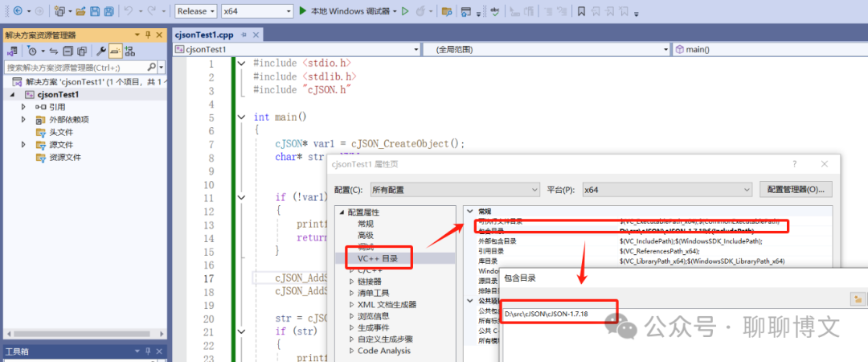This screenshot has width=868, height=362.
Task: Click the 配置管理器(O)... button
Action: pos(796,189)
